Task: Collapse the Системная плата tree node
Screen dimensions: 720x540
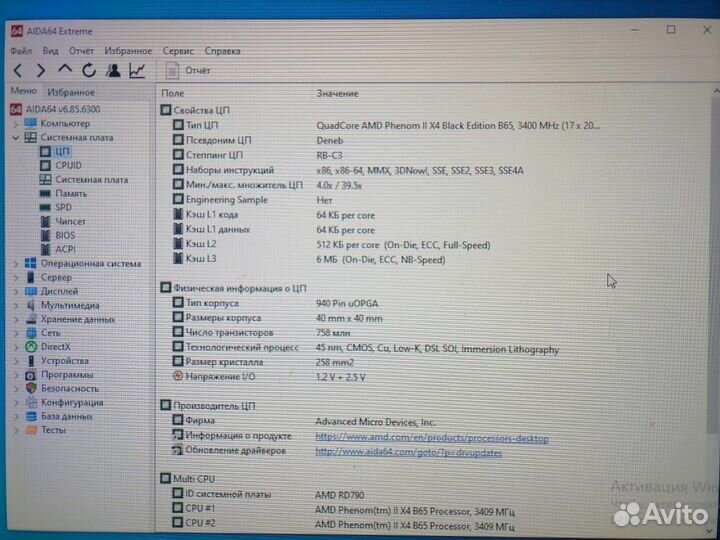Action: click(x=16, y=138)
